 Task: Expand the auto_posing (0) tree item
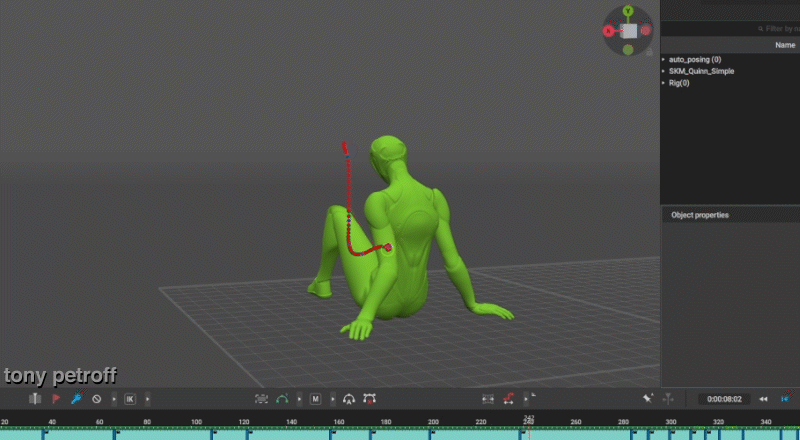664,60
